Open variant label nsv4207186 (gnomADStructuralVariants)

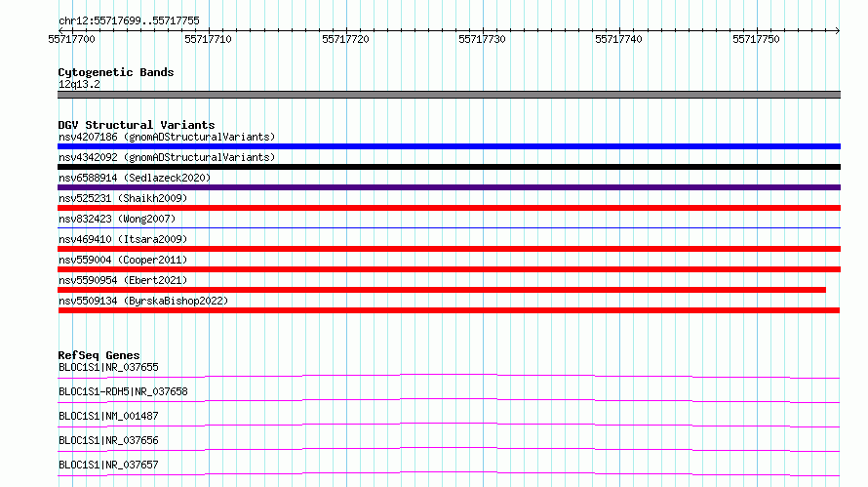point(167,137)
